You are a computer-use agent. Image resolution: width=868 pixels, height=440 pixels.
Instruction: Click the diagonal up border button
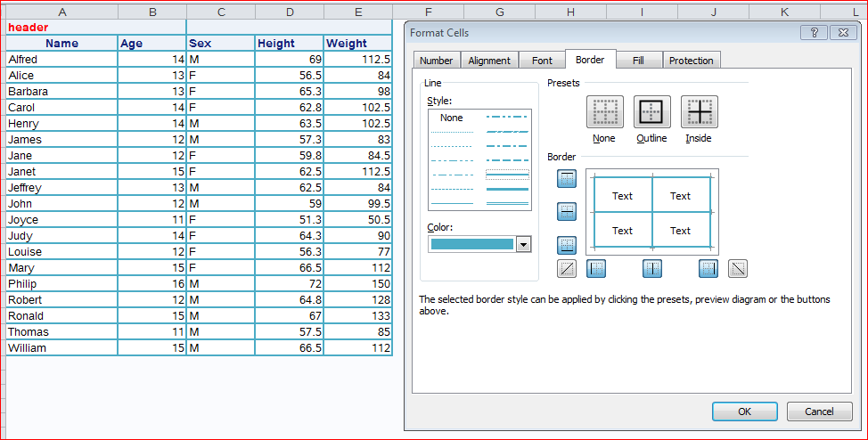pos(567,268)
